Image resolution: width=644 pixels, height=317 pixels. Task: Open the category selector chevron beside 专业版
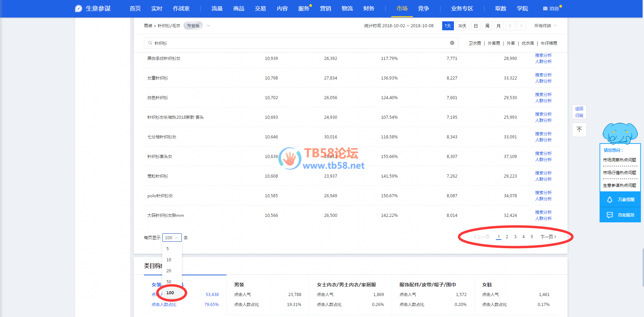point(208,26)
